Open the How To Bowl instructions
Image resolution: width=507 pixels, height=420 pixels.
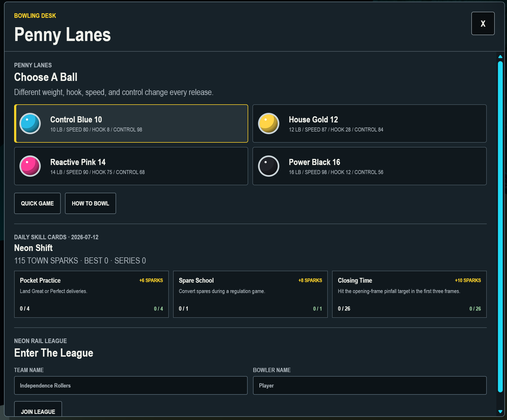(x=91, y=203)
